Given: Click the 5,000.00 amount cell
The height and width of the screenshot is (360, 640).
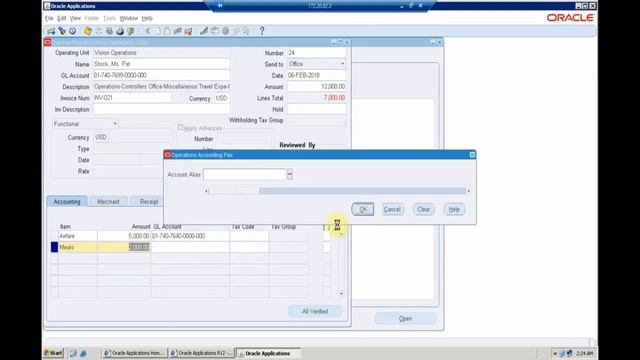Looking at the screenshot, I should (124, 236).
